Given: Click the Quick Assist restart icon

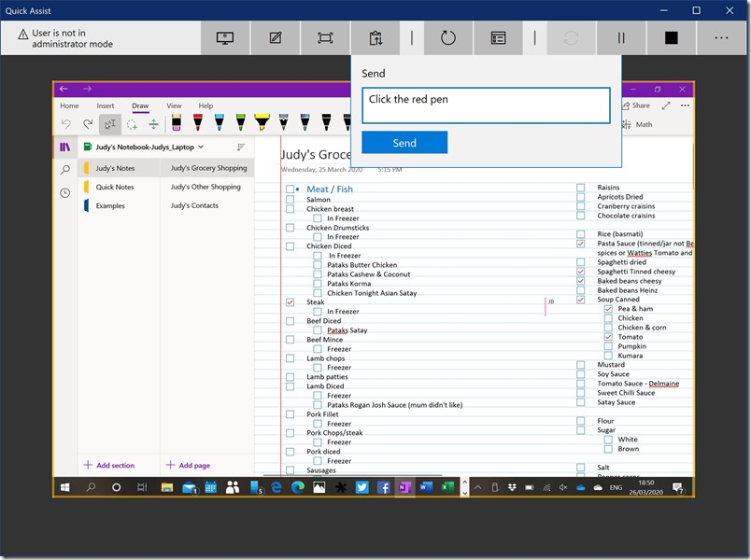Looking at the screenshot, I should 448,38.
